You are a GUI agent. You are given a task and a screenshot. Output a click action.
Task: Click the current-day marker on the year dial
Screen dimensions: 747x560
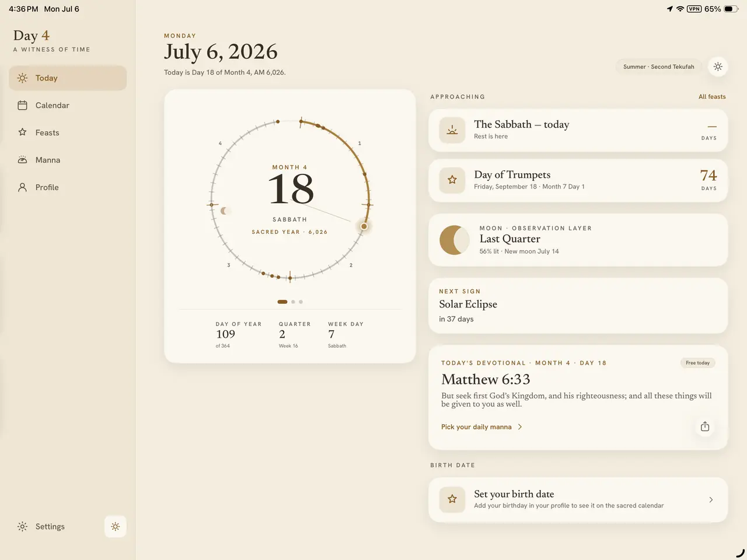click(x=364, y=226)
